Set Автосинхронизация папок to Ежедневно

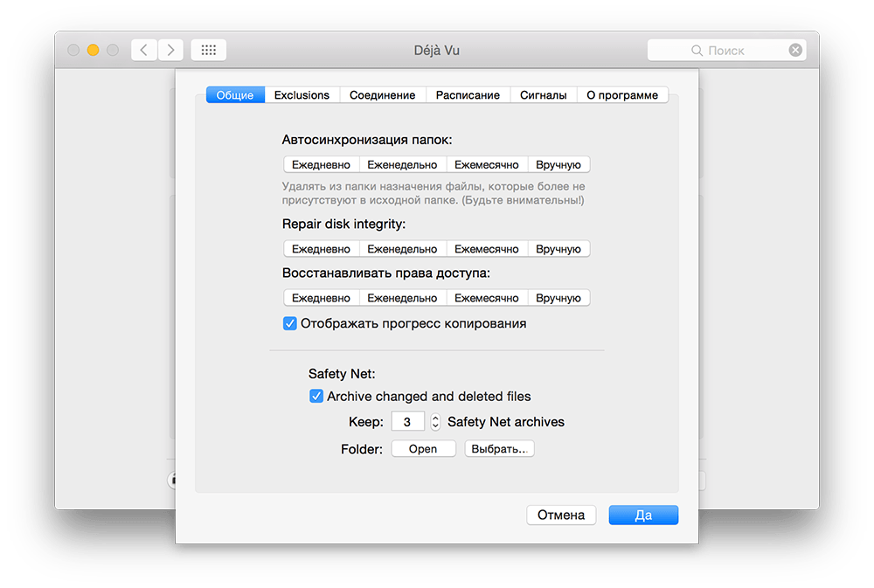(x=321, y=165)
